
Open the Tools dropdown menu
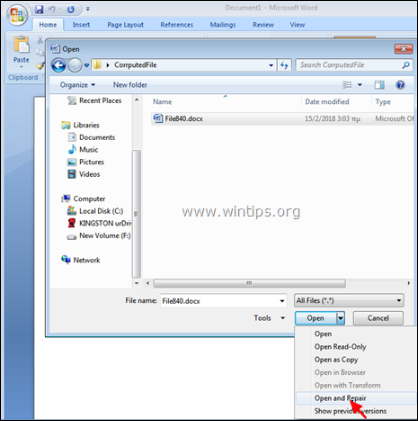[x=269, y=318]
